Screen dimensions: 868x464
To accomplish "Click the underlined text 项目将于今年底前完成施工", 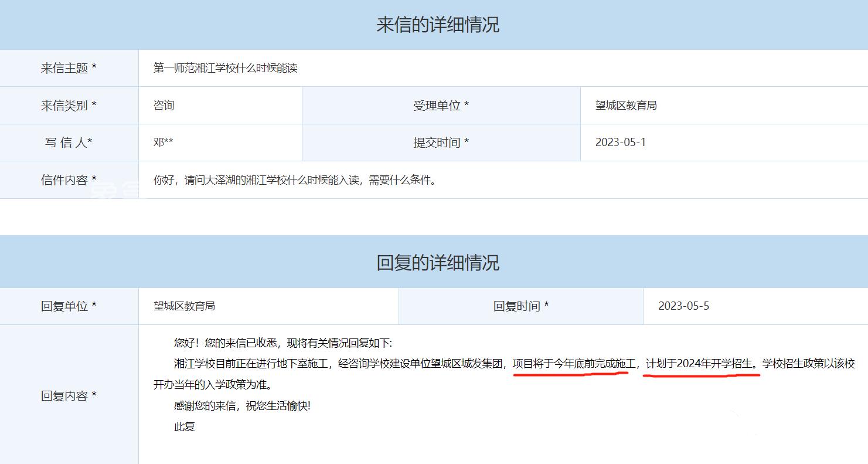I will pos(574,364).
